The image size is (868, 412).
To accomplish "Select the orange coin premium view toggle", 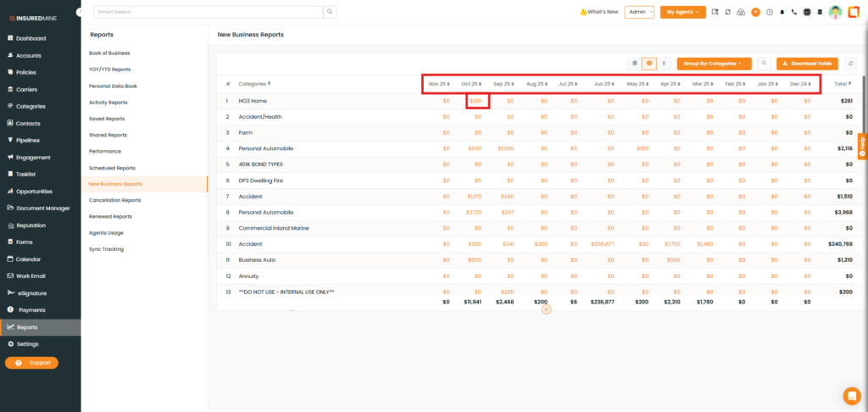I will [x=648, y=64].
